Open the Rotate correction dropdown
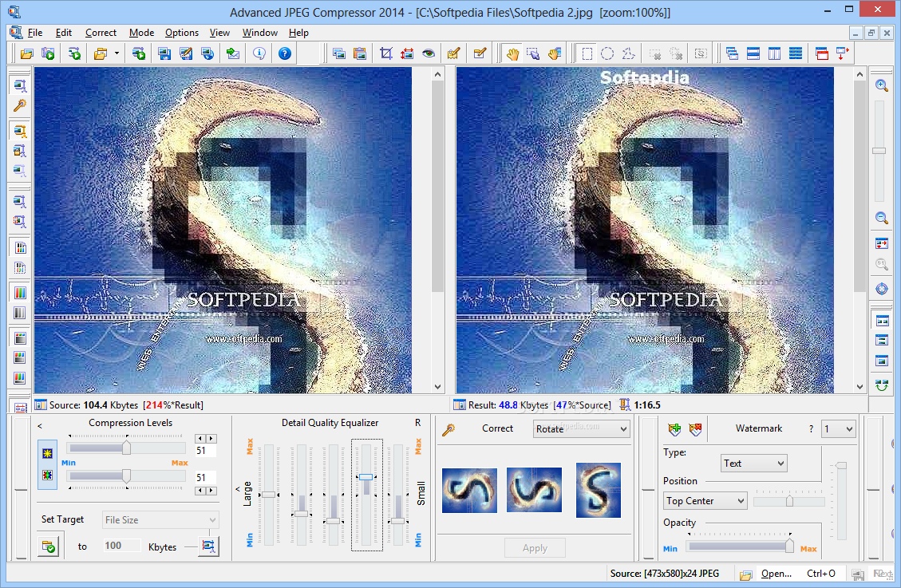 (582, 429)
